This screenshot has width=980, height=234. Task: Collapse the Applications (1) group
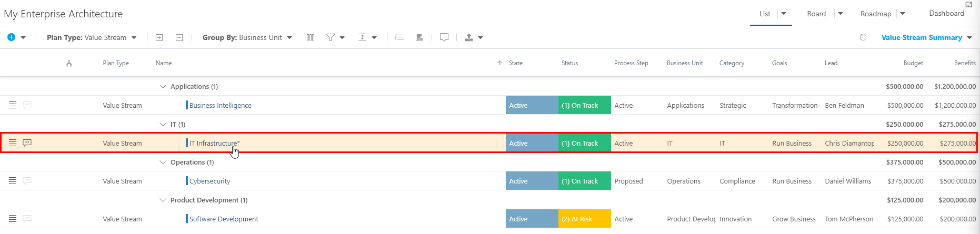pos(163,86)
